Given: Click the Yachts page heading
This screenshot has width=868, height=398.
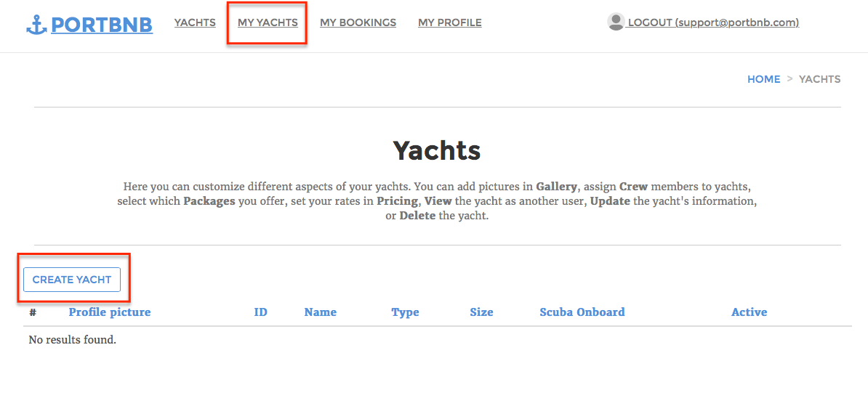Looking at the screenshot, I should [x=437, y=150].
